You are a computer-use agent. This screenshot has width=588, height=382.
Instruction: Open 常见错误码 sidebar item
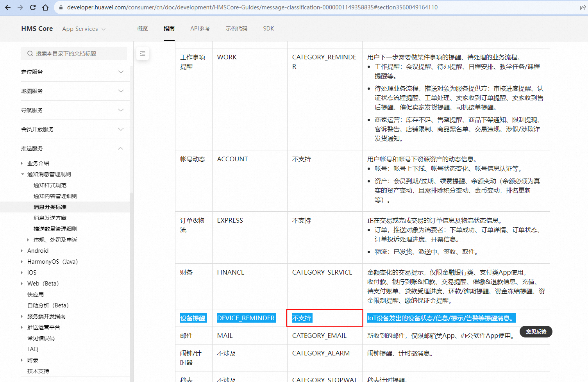[x=41, y=338]
